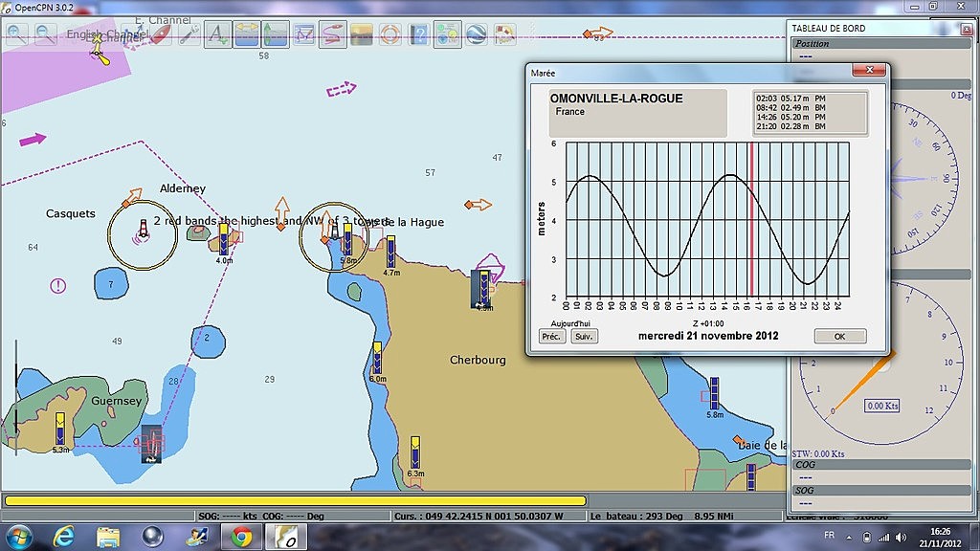This screenshot has width=980, height=551.
Task: Click the orange current arrow north of Cherbourg
Action: click(x=479, y=205)
